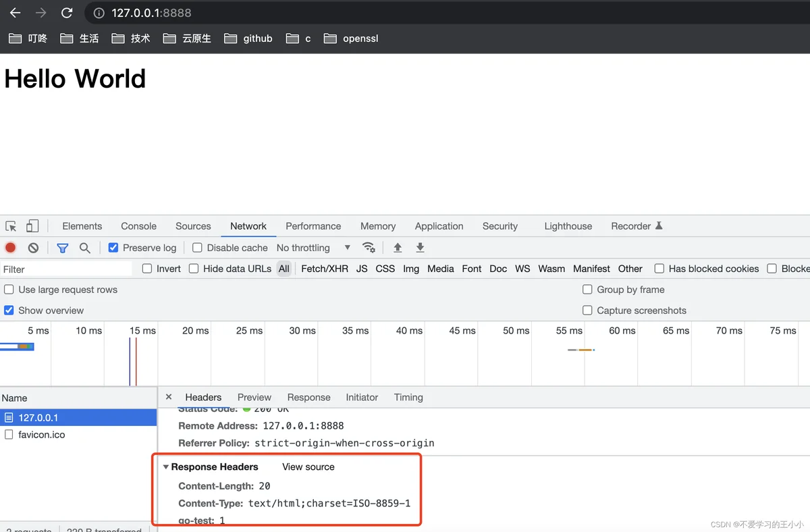Image resolution: width=810 pixels, height=532 pixels.
Task: Switch to the Elements tab
Action: pos(82,226)
